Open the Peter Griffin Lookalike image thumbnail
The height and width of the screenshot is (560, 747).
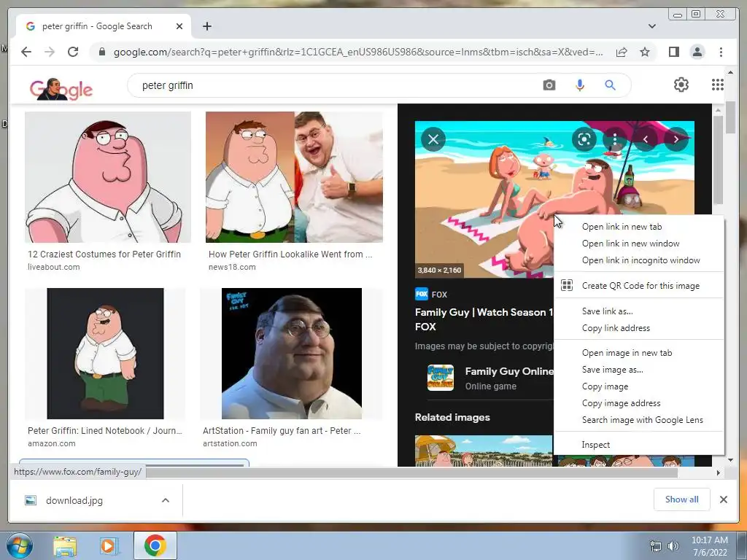pyautogui.click(x=294, y=177)
